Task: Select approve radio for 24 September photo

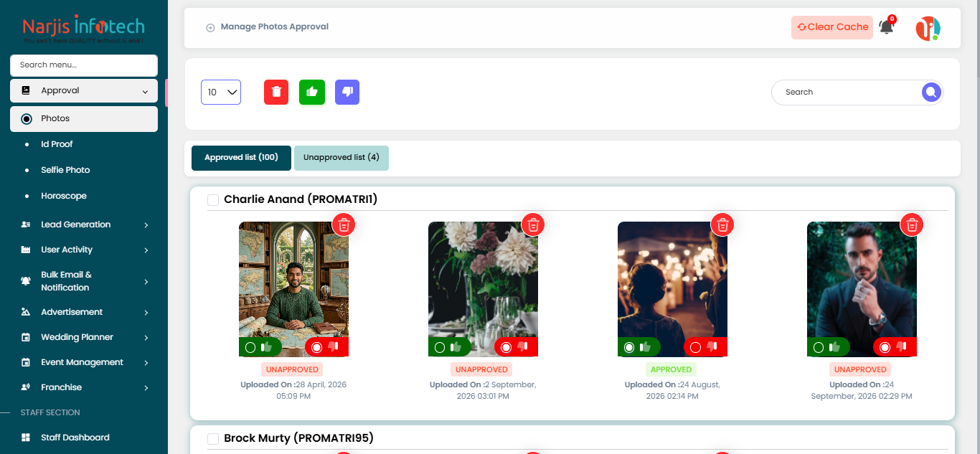Action: point(819,347)
